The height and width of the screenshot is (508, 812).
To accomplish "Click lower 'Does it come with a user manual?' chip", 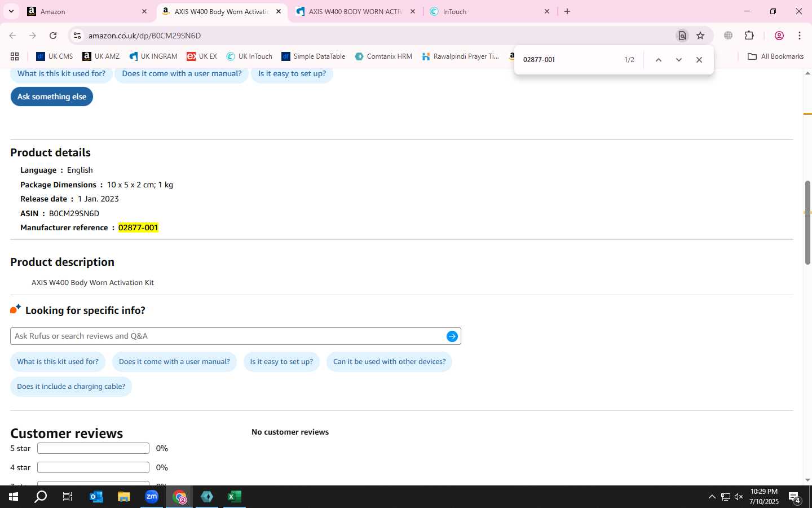I will click(174, 362).
